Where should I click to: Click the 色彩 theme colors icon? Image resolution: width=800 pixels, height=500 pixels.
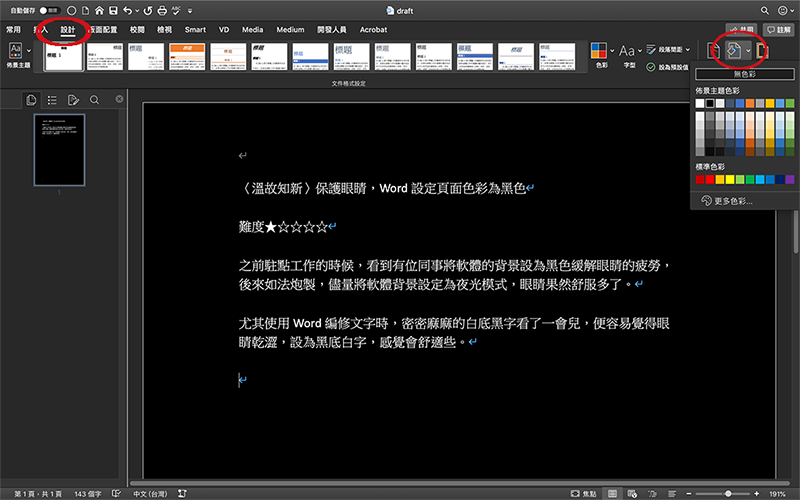click(599, 51)
